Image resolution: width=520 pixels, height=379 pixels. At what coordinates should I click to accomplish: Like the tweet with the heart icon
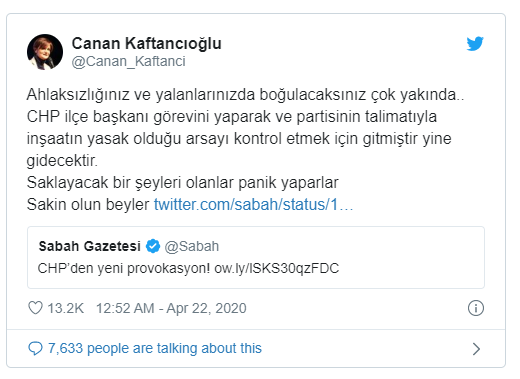(35, 308)
